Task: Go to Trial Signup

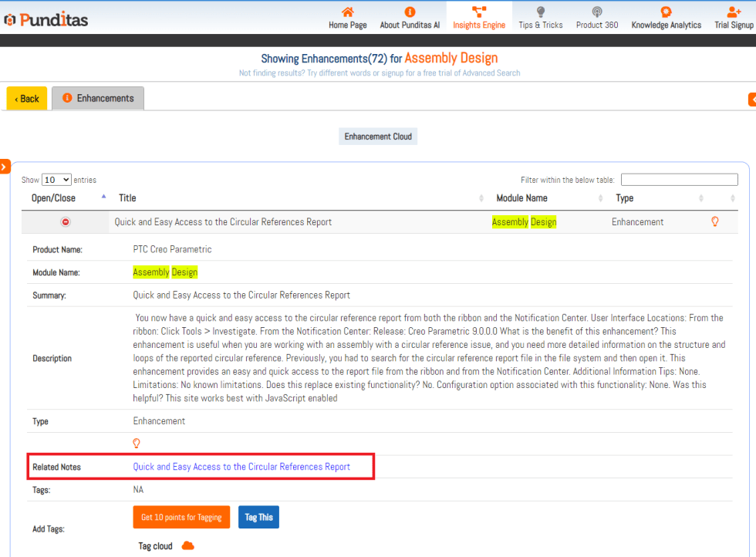Action: [733, 18]
